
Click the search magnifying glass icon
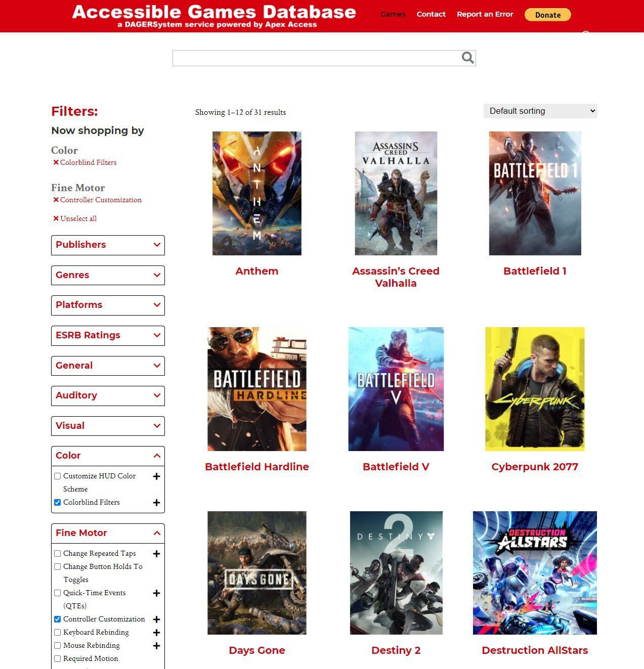467,58
